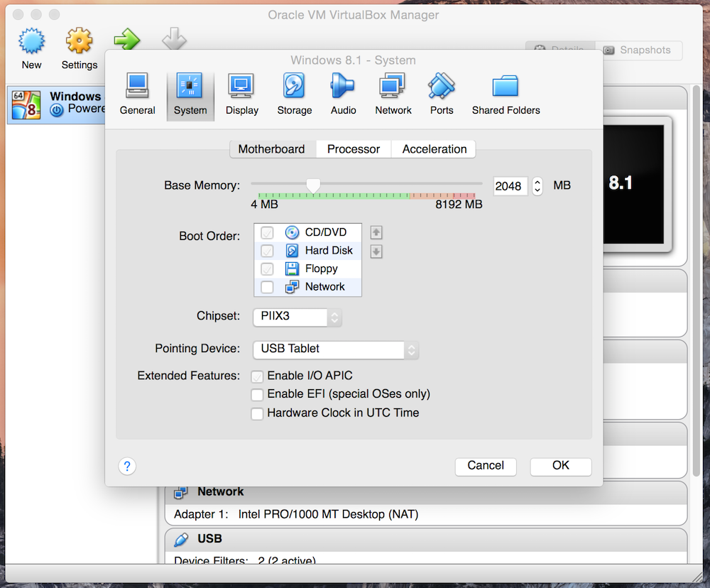Image resolution: width=710 pixels, height=588 pixels.
Task: Click Adapter 1 Intel PRO/1000 MT Desktop text
Action: pos(296,515)
